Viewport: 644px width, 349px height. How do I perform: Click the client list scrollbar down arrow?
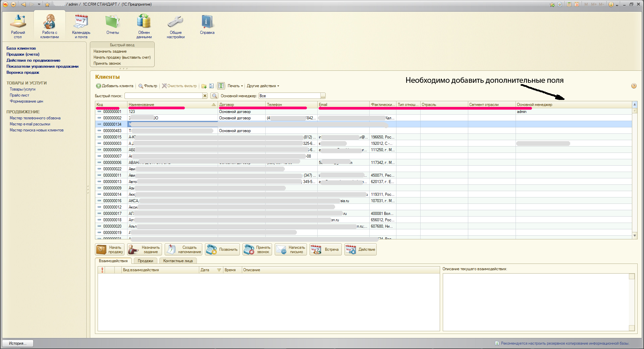635,236
